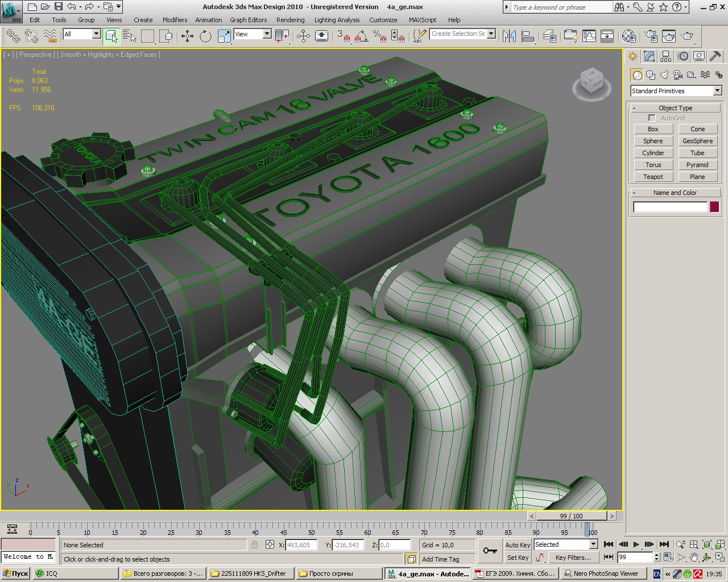728x582 pixels.
Task: Open the Edit menu
Action: [35, 20]
